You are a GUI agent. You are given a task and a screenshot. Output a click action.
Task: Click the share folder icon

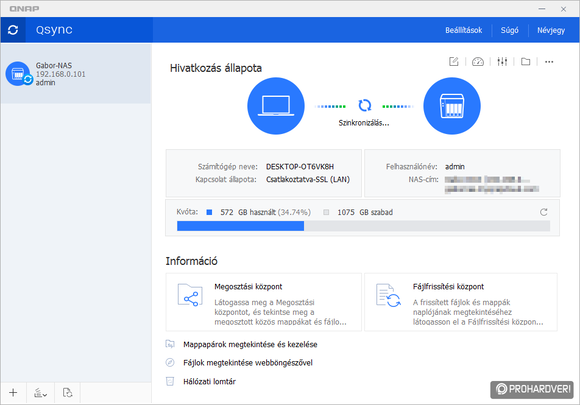190,295
